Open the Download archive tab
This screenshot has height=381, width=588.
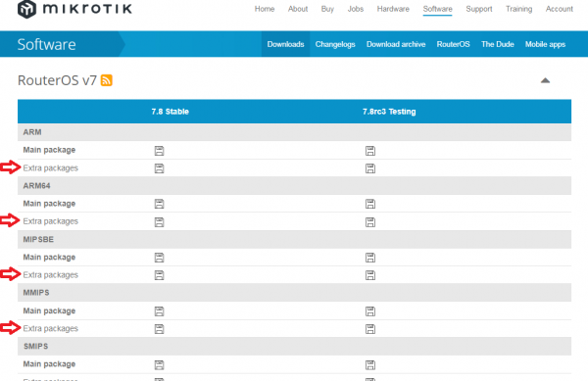[x=396, y=44]
